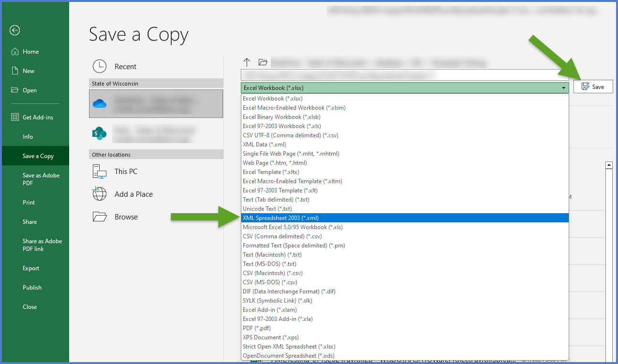Click the Save button
Image resolution: width=618 pixels, height=364 pixels.
click(593, 87)
